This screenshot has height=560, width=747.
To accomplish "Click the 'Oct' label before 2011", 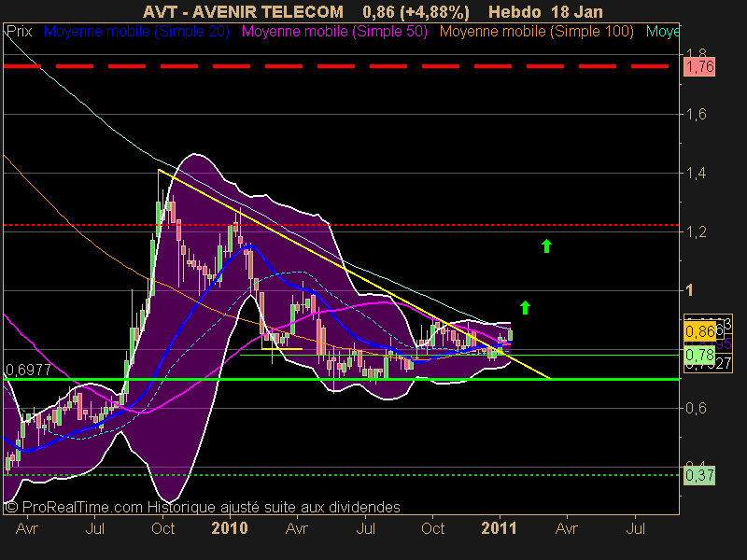I will pos(432,528).
